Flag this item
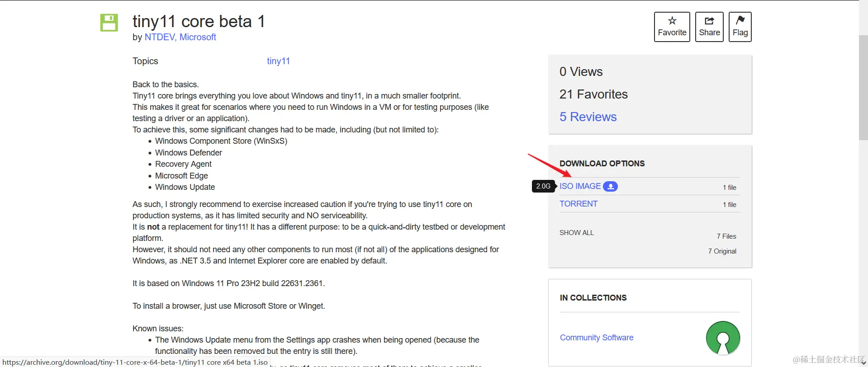Viewport: 868px width, 367px height. point(740,27)
